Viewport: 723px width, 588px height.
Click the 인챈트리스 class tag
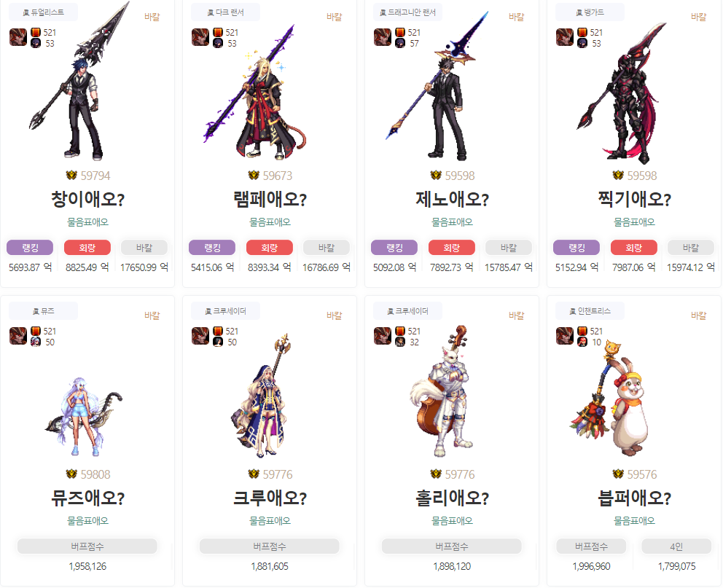(590, 311)
